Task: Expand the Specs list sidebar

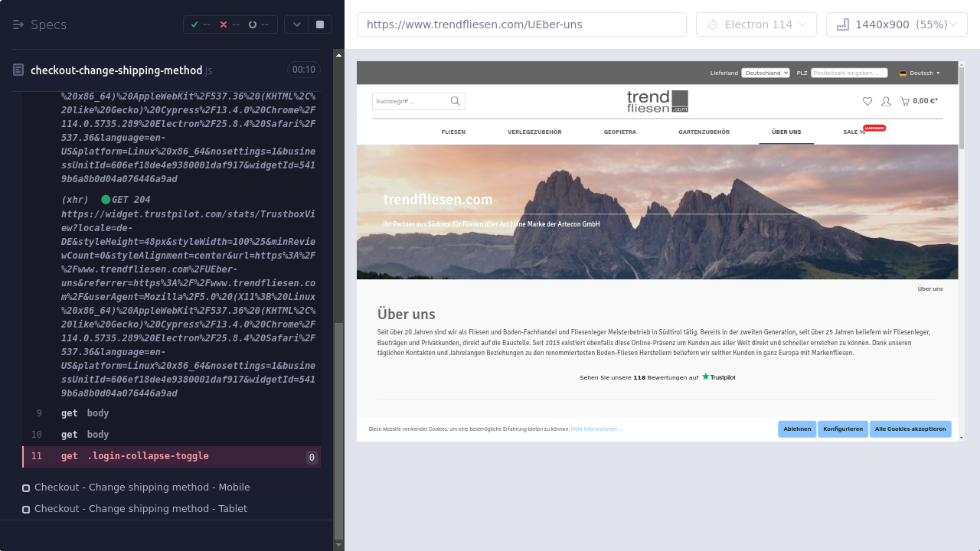Action: tap(19, 24)
